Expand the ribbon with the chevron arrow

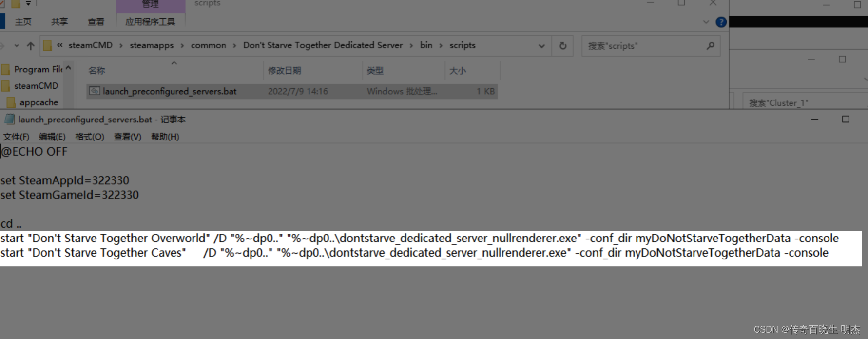click(706, 22)
